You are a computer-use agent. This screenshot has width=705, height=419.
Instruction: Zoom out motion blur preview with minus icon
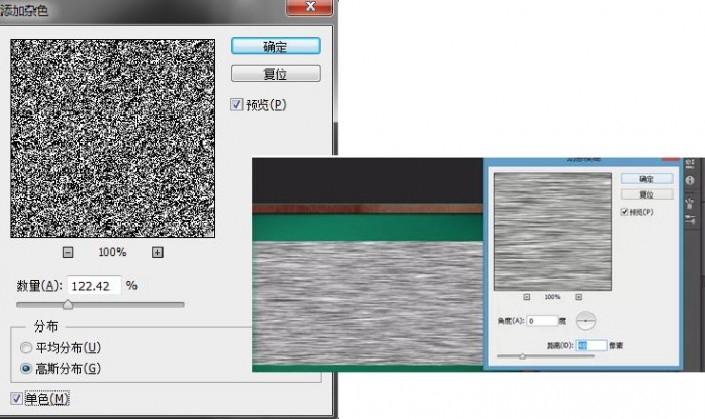[527, 297]
